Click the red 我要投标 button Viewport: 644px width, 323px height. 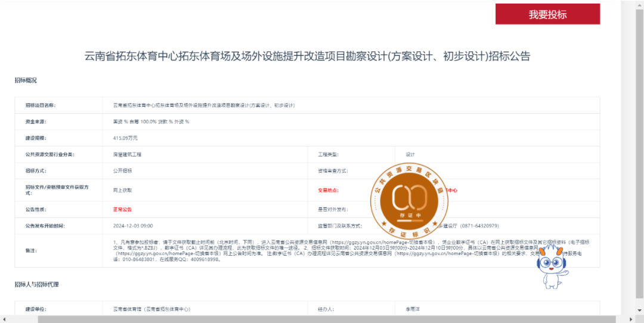[547, 15]
